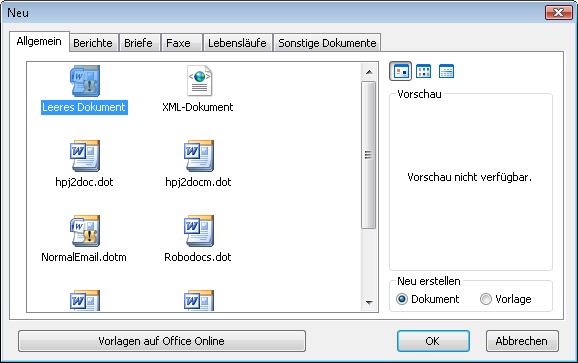The height and width of the screenshot is (363, 578).
Task: Click the template list scrollbar thumb
Action: point(369,155)
